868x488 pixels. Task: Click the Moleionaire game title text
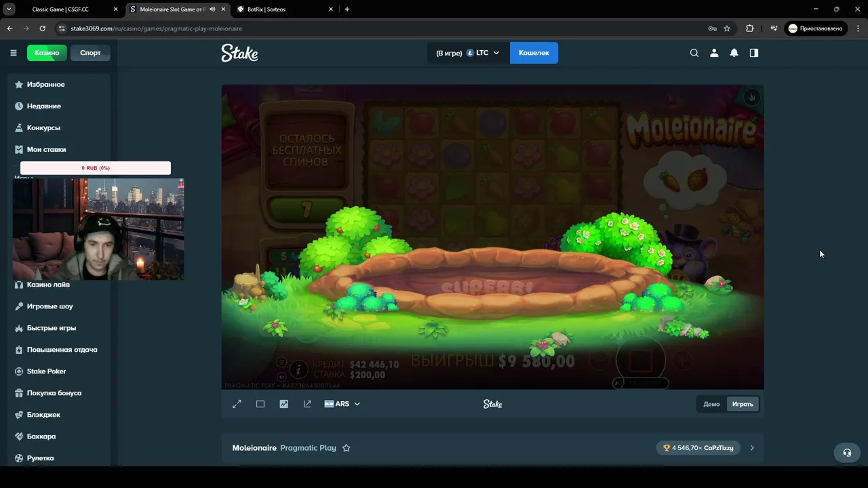tap(254, 448)
